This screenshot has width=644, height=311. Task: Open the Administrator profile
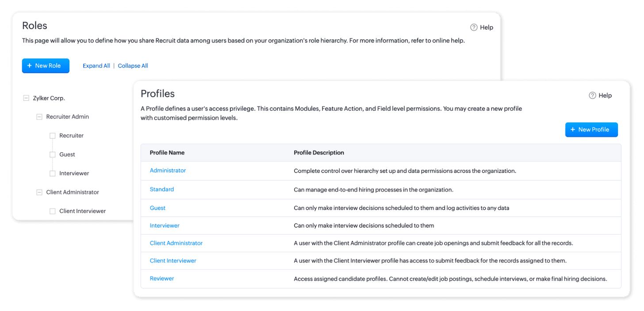168,171
